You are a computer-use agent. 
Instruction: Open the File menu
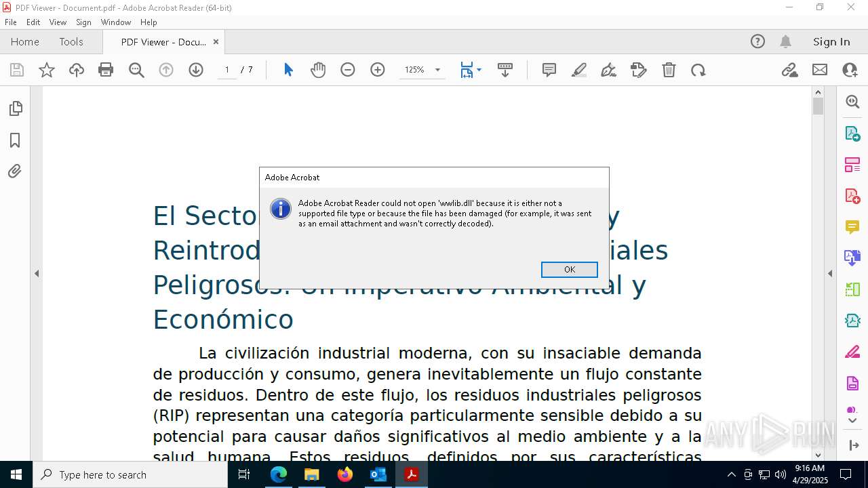click(x=11, y=22)
